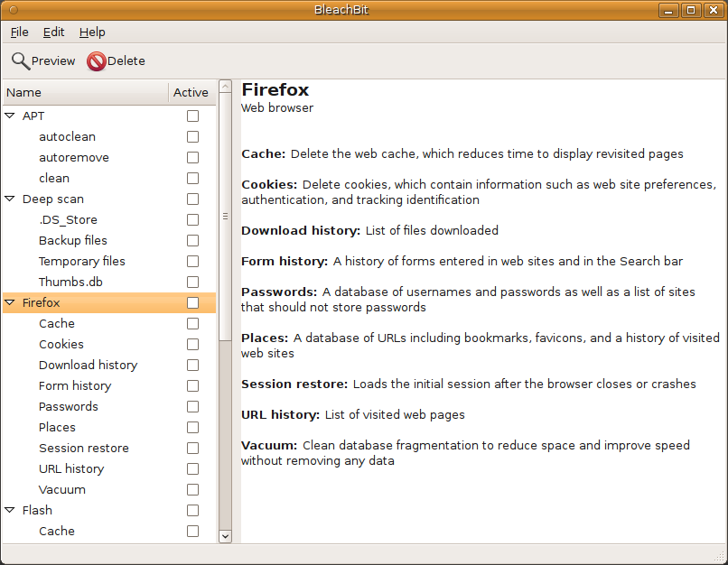This screenshot has width=728, height=565.
Task: Select the autoclean row
Action: 109,137
